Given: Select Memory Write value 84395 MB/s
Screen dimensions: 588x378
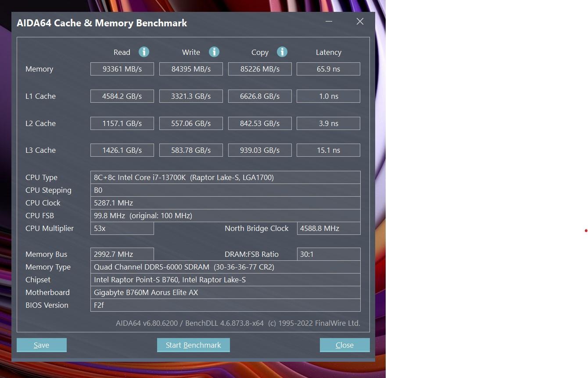Looking at the screenshot, I should pyautogui.click(x=191, y=69).
